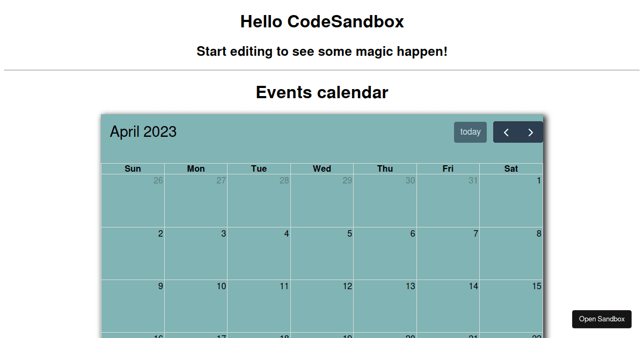Click the Sun column header
644x338 pixels.
tap(133, 168)
